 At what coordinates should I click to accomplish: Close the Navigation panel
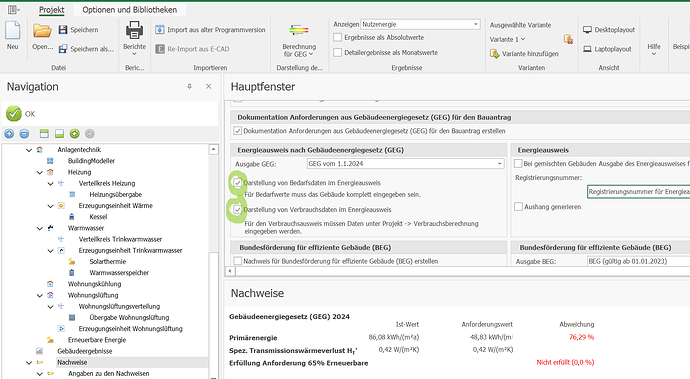pyautogui.click(x=209, y=87)
